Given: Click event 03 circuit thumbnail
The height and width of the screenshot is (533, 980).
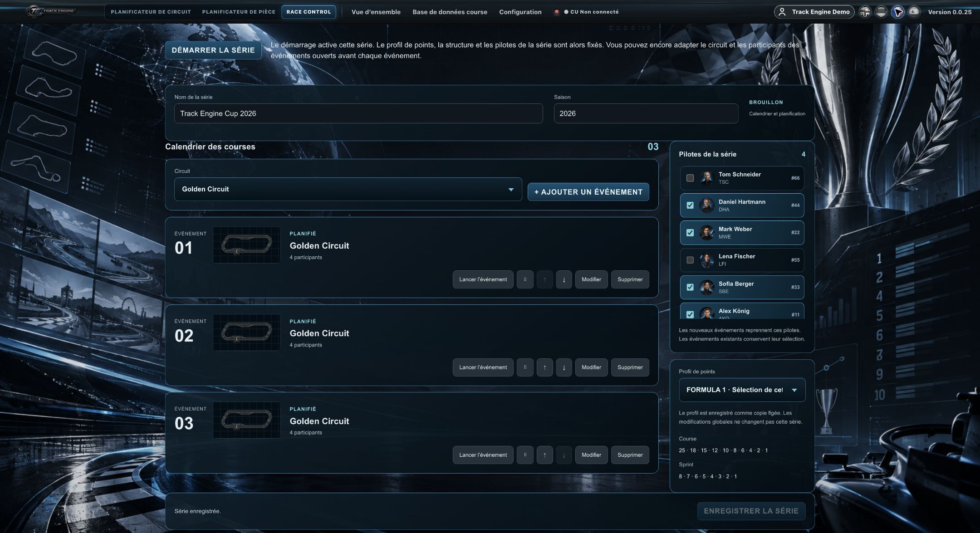Looking at the screenshot, I should [x=247, y=420].
